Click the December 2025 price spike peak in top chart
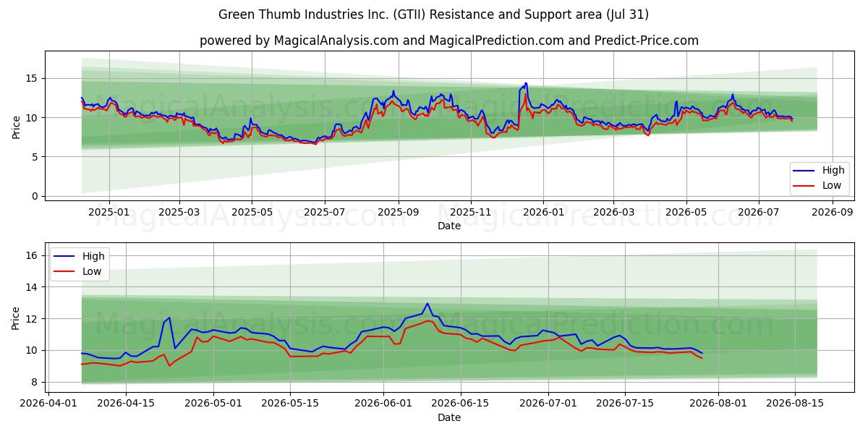 (x=525, y=83)
